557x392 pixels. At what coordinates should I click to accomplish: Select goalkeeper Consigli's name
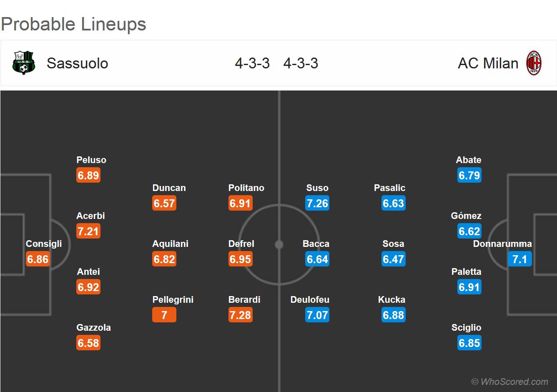click(44, 244)
